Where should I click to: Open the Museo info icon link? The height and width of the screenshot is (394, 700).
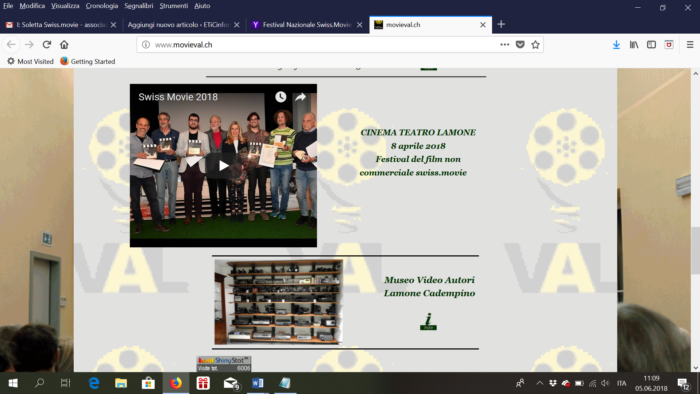428,321
